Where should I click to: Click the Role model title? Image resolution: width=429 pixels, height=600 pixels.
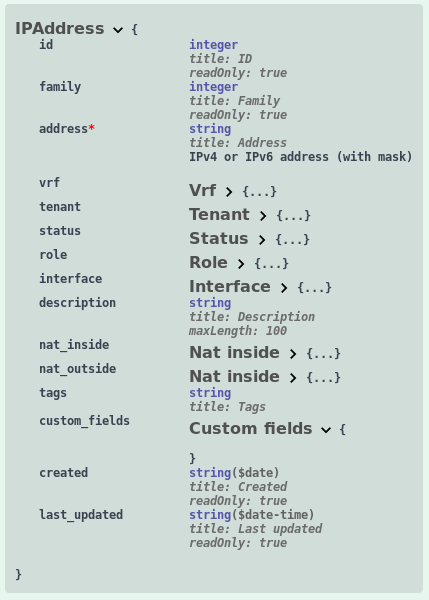coord(209,262)
